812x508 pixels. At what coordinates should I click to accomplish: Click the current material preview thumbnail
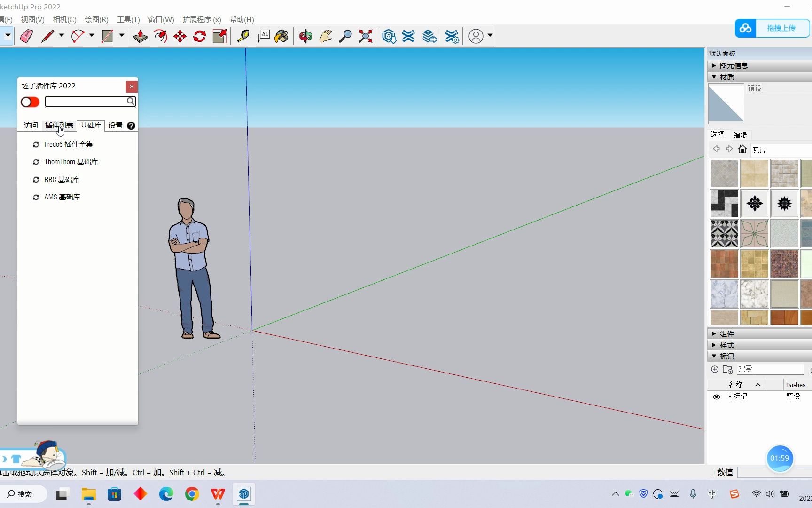pos(726,103)
